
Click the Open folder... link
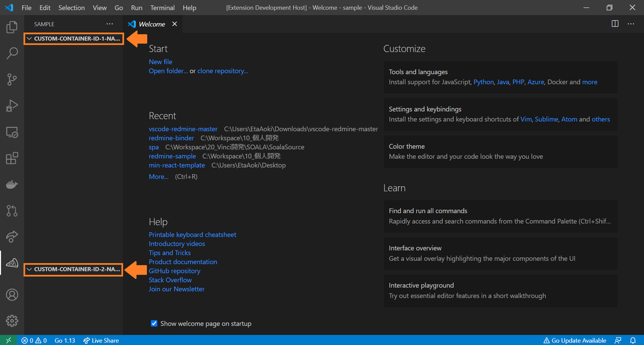(169, 71)
